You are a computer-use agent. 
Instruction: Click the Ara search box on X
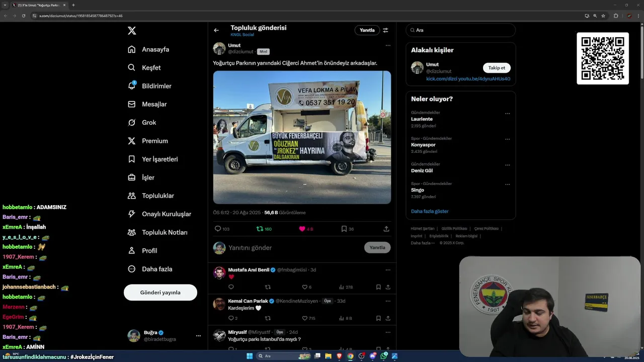tap(461, 30)
